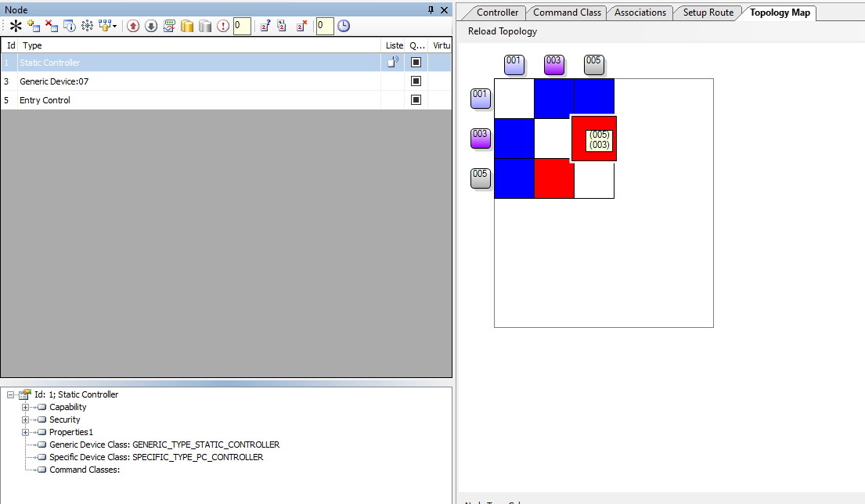Click the blue cell at row 005, column 001
Viewport: 865px width, 504px height.
click(514, 178)
